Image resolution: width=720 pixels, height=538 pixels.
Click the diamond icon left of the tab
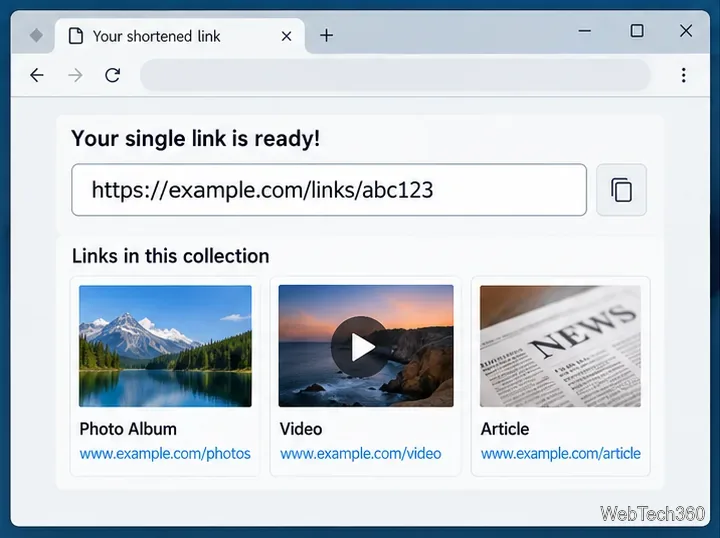pyautogui.click(x=36, y=35)
